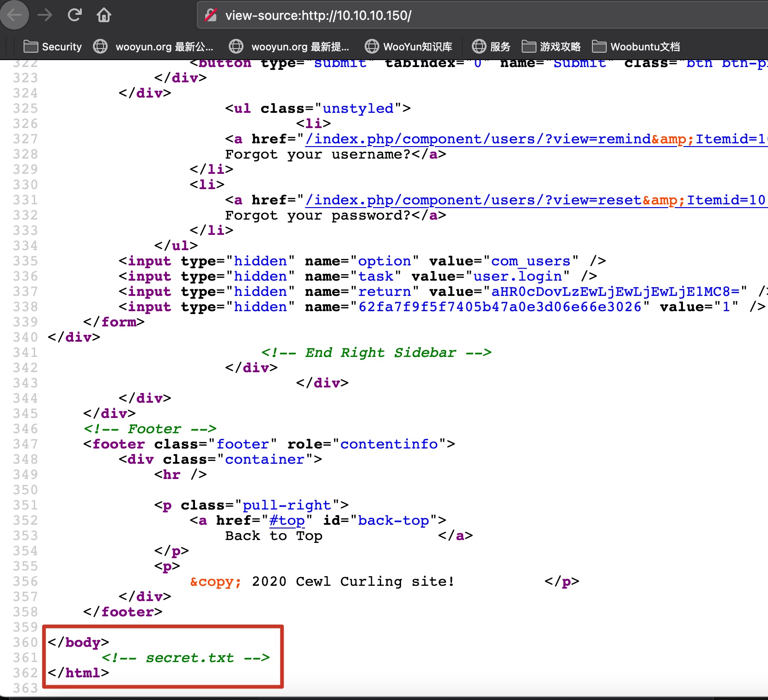
Task: Select the token name 62fa7f9f5f7405b47a0e3d06e66e3026
Action: tap(500, 307)
